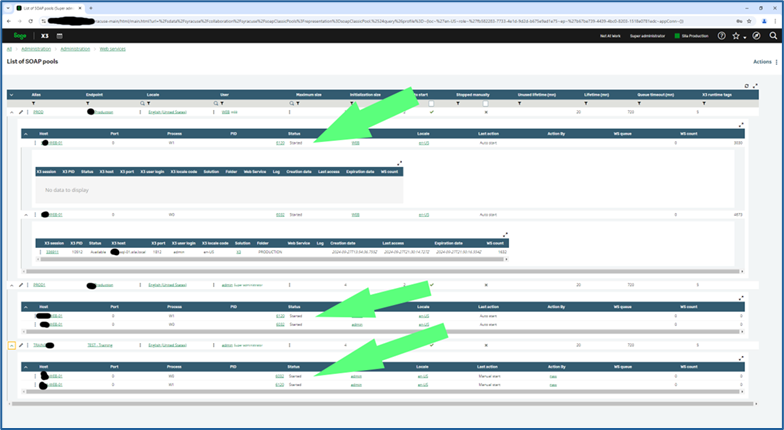
Task: Open PID link 6120 in first host row
Action: (280, 143)
